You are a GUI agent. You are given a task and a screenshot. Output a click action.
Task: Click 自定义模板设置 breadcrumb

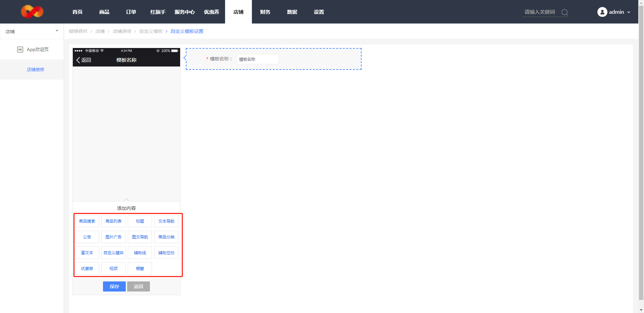point(187,31)
